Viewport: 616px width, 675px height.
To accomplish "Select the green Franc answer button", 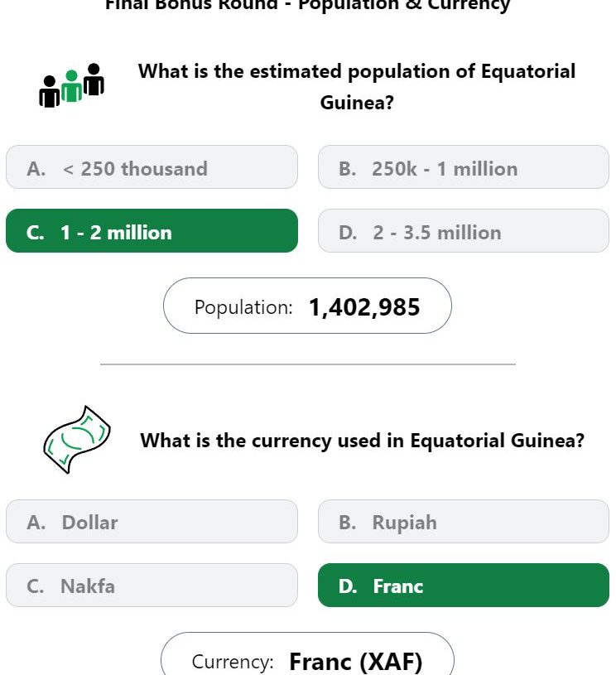I will [463, 585].
